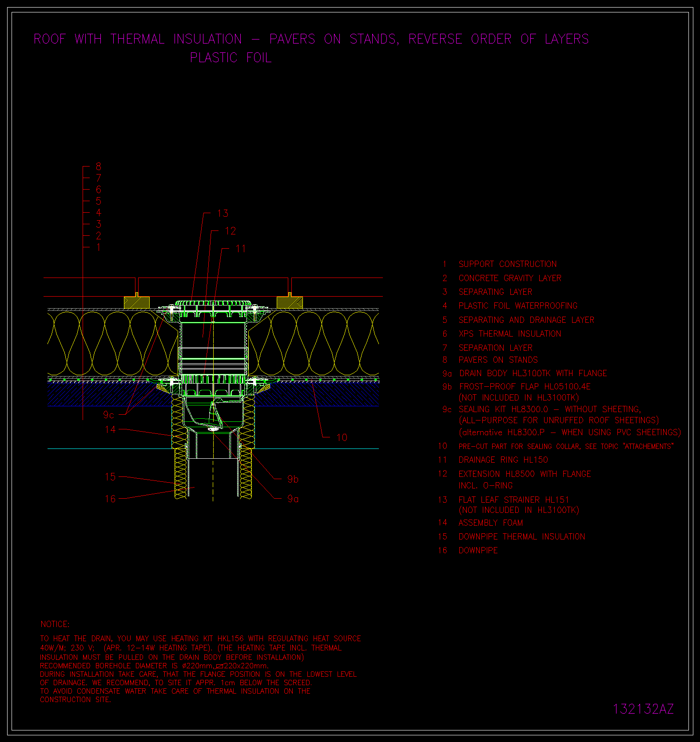700x742 pixels.
Task: Click legend entry 'SEPARATING LAYER'
Action: tap(495, 292)
